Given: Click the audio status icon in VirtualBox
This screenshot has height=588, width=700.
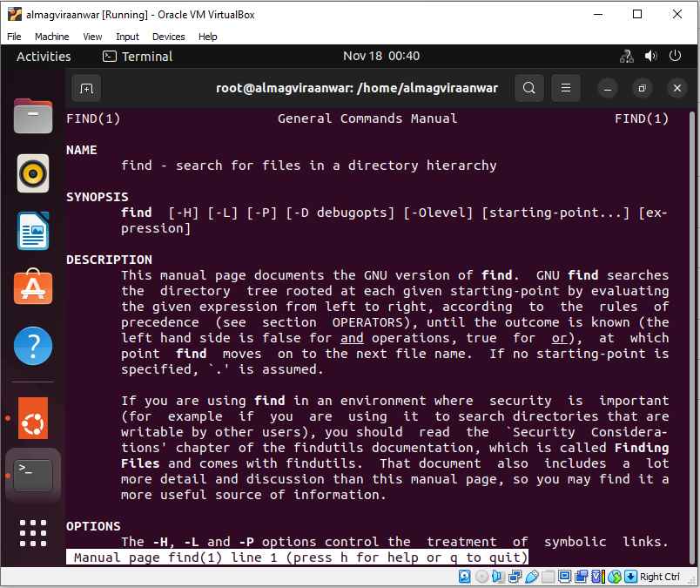Looking at the screenshot, I should click(x=497, y=577).
